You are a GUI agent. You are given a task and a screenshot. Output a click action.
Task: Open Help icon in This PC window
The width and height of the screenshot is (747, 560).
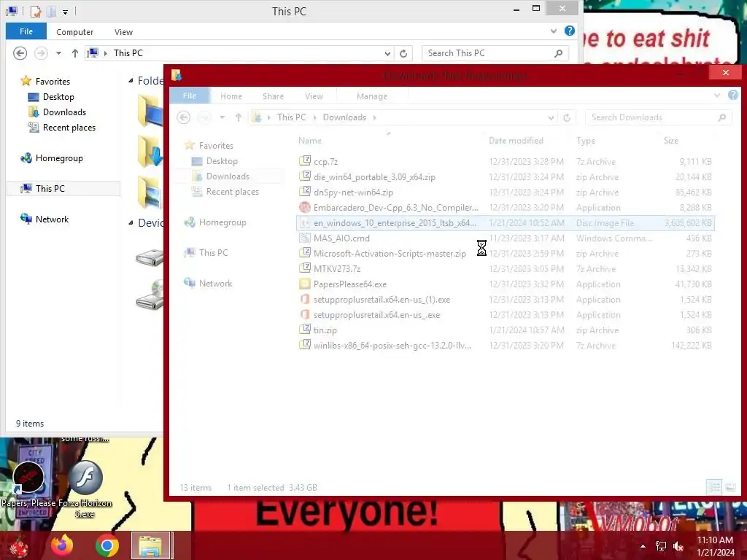(x=569, y=31)
